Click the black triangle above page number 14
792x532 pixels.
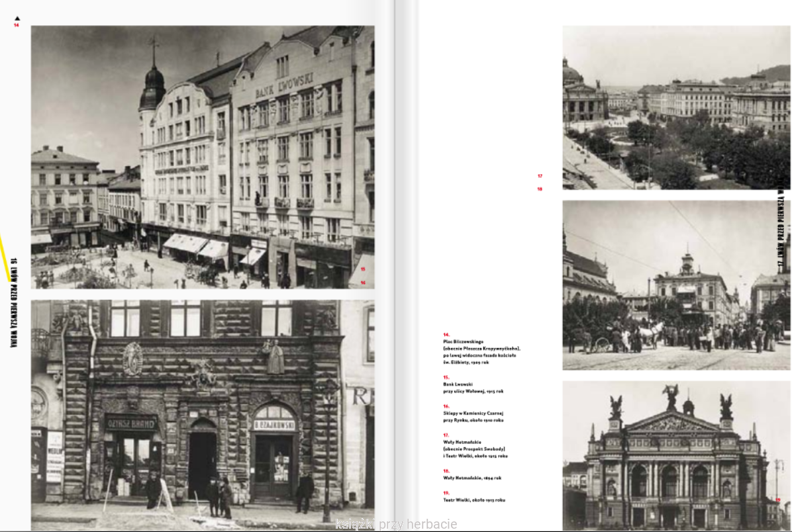(x=17, y=19)
